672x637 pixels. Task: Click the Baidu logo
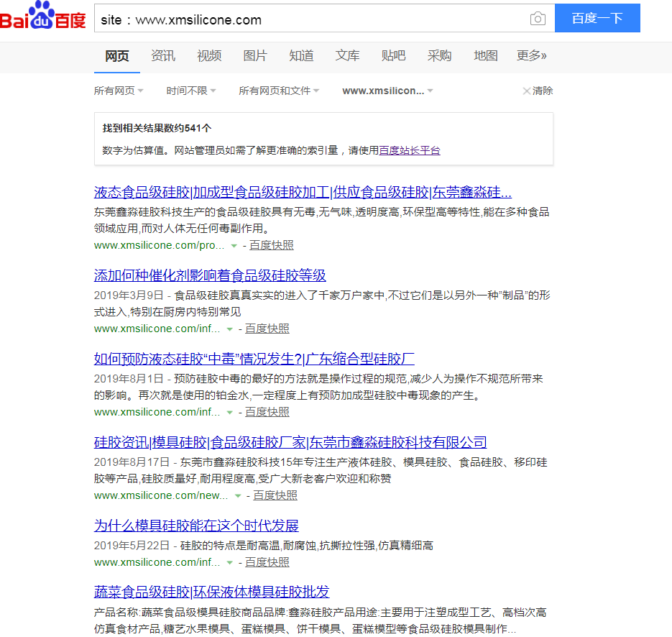[x=43, y=16]
